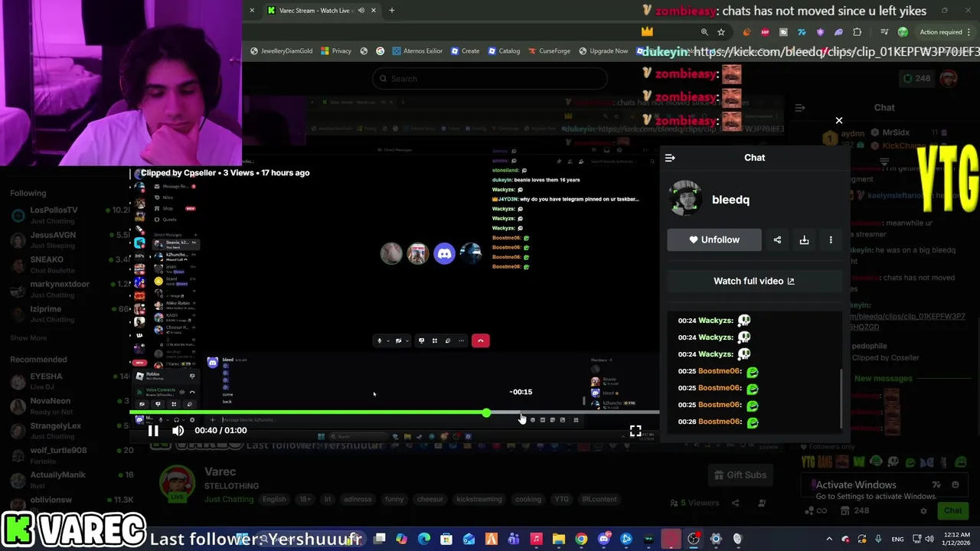This screenshot has width=980, height=551.
Task: Bookmark this page with the star
Action: [x=721, y=32]
